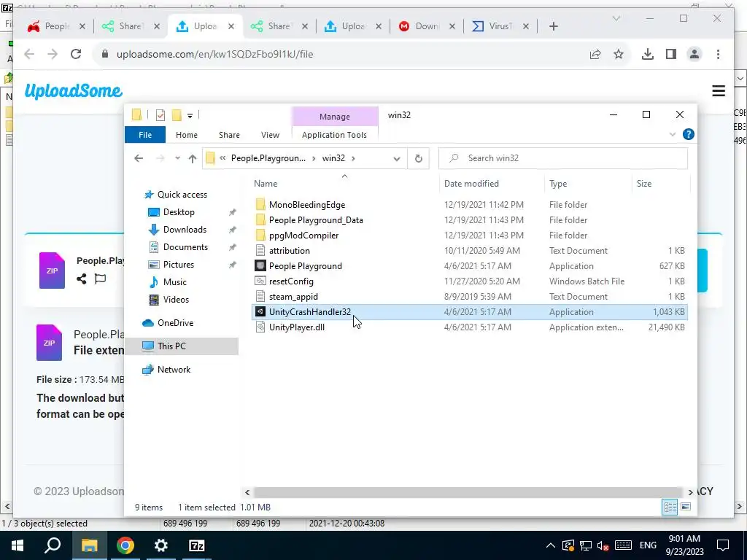Image resolution: width=747 pixels, height=560 pixels.
Task: Open Chrome downloads icon
Action: (x=648, y=54)
